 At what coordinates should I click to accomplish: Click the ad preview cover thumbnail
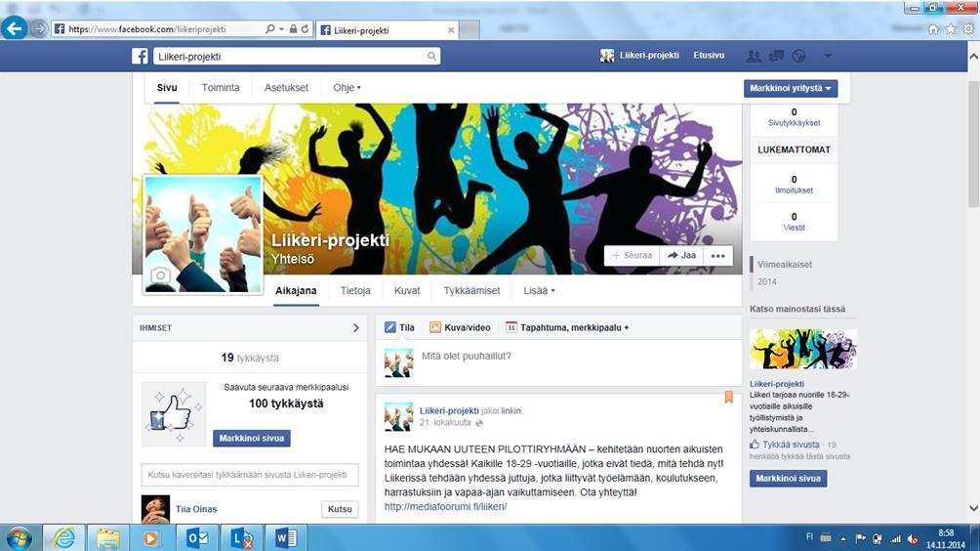[803, 349]
